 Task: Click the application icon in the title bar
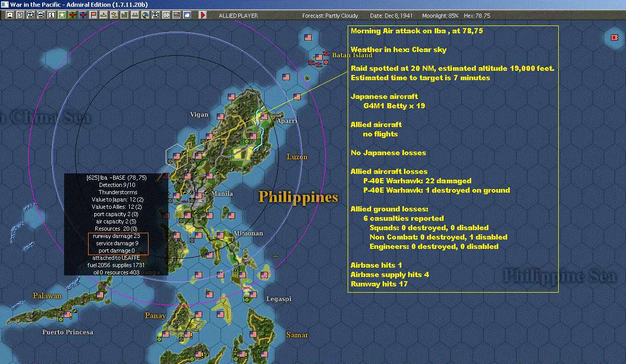click(4, 4)
